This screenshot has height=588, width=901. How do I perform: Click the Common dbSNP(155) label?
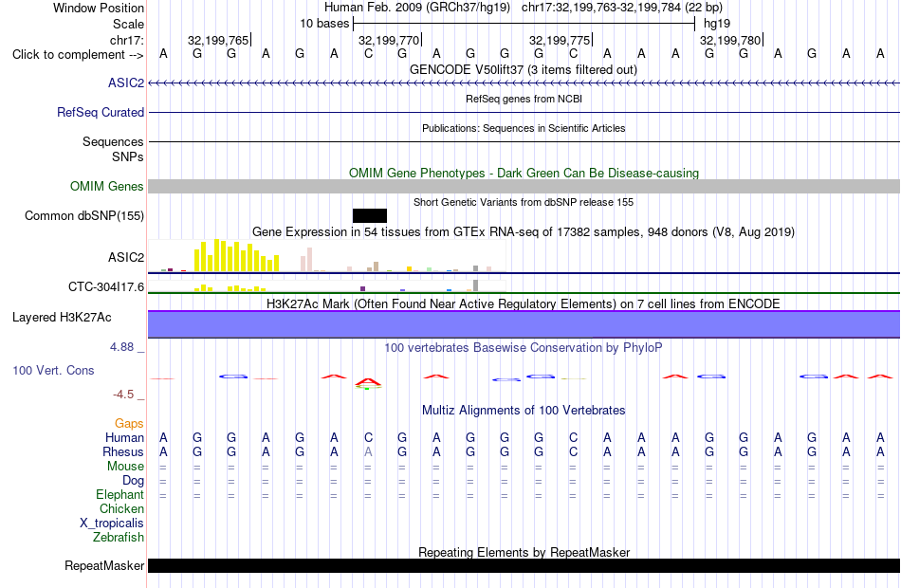(84, 216)
